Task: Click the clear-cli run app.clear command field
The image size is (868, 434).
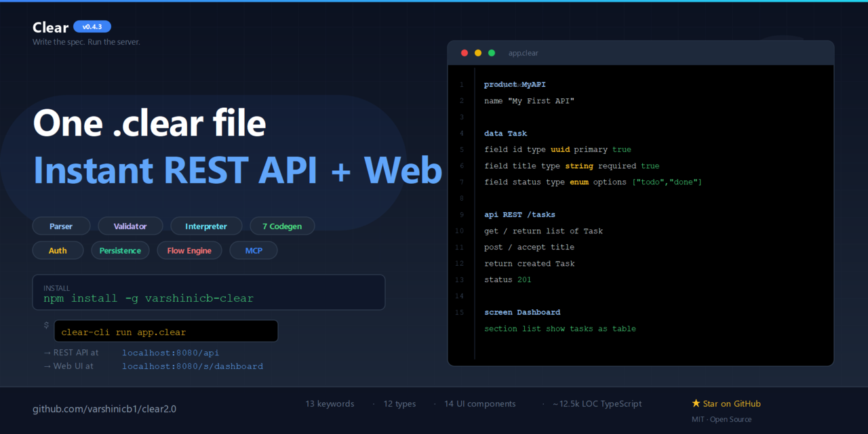Action: [x=166, y=331]
